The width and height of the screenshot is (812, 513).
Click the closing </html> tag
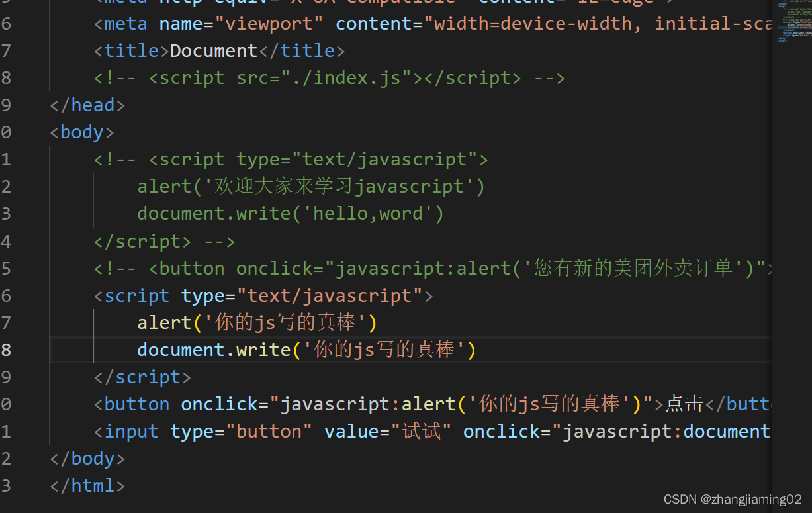87,485
